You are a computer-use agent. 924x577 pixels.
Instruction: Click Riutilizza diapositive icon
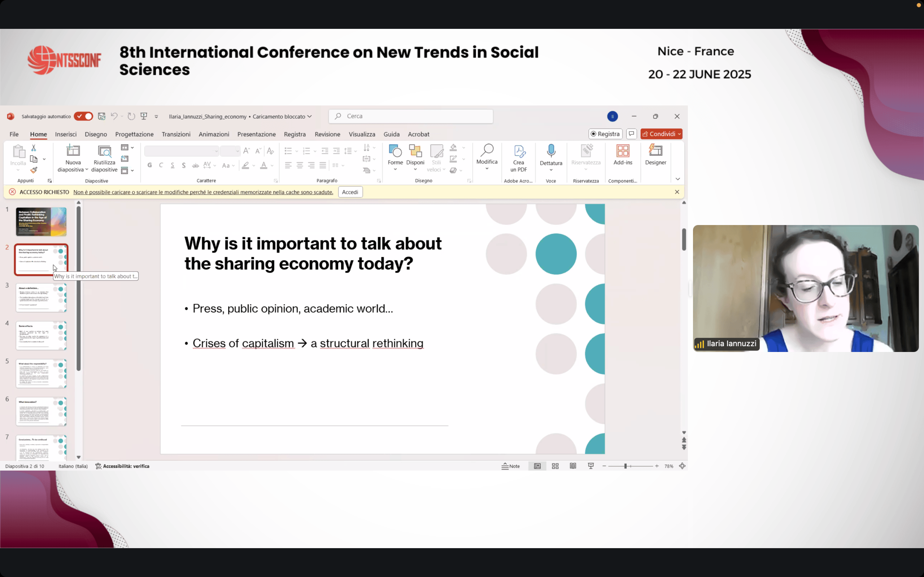(104, 152)
